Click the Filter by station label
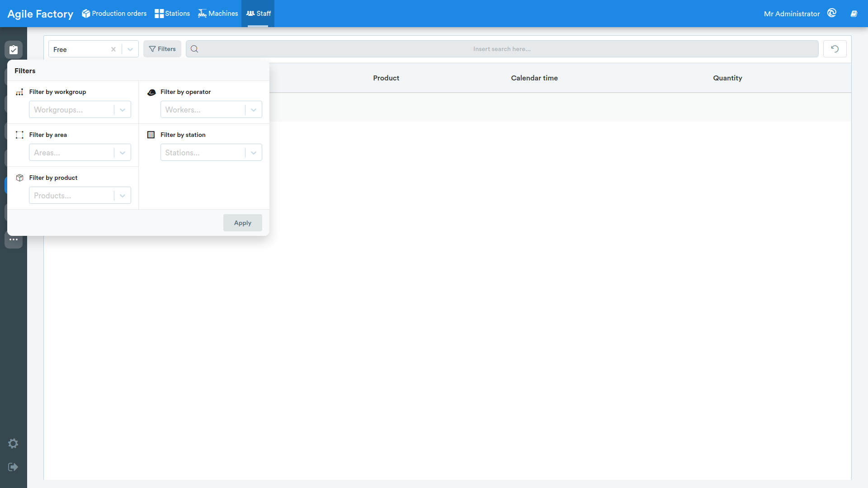The width and height of the screenshot is (868, 488). coord(183,135)
